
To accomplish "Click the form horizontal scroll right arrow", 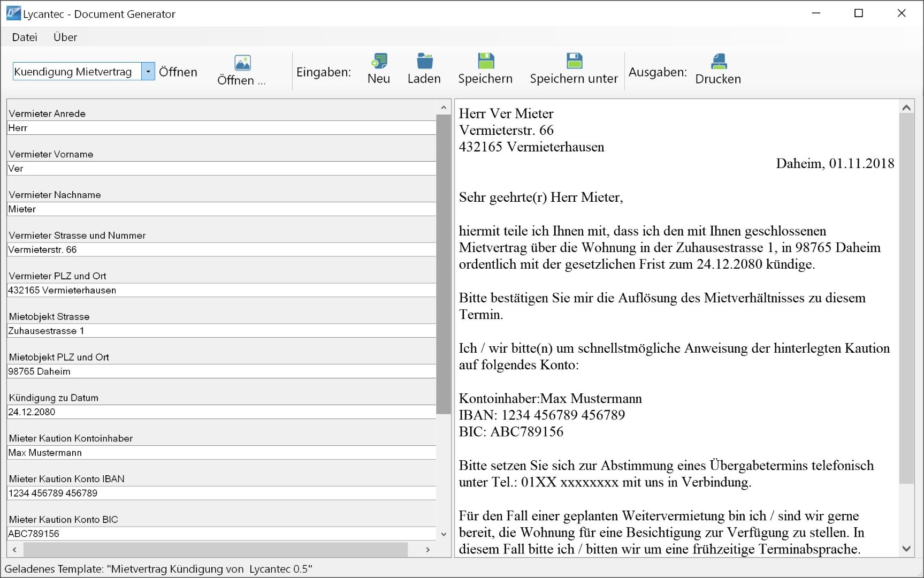I will point(427,550).
